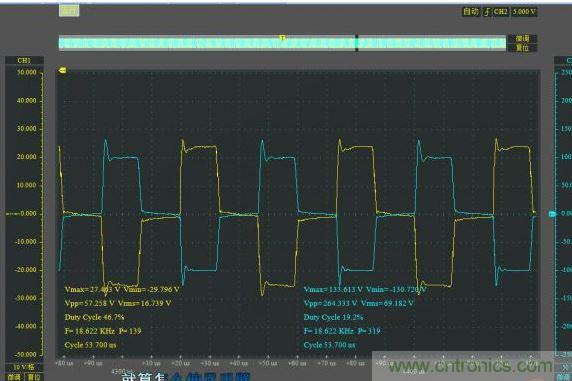This screenshot has width=572, height=381.
Task: Click the cyan CH2 zero-level marker at right edge
Action: (553, 214)
